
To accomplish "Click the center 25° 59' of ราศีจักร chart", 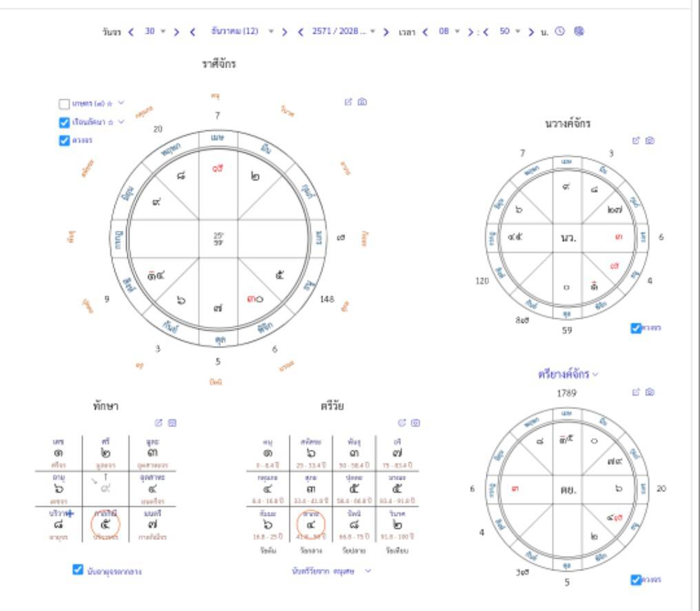I will (218, 239).
